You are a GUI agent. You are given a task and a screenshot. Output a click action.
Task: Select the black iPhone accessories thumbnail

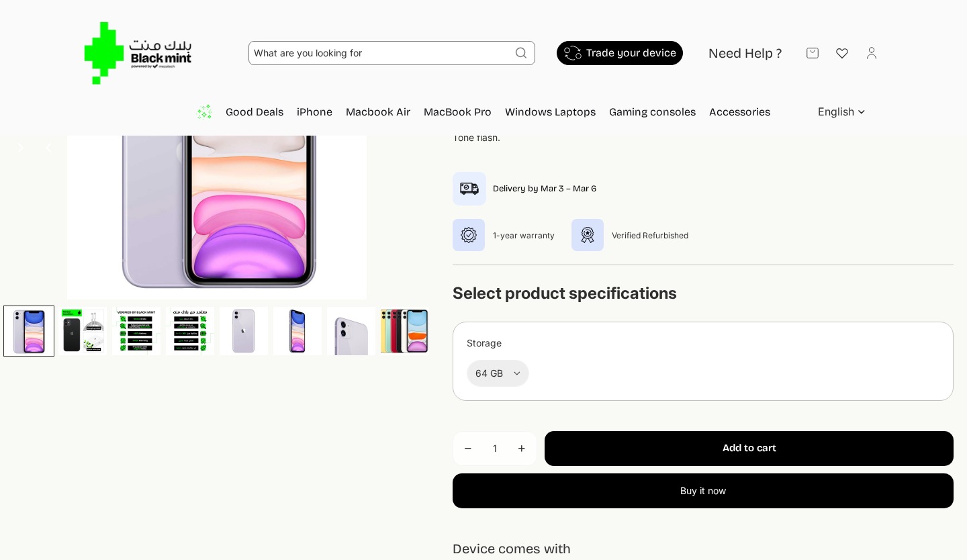click(x=83, y=331)
